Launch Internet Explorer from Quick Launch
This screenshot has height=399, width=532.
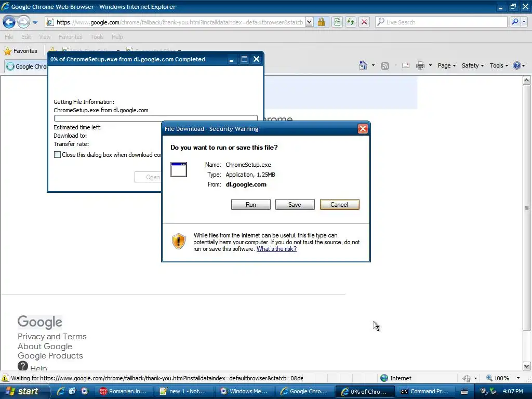(61, 391)
